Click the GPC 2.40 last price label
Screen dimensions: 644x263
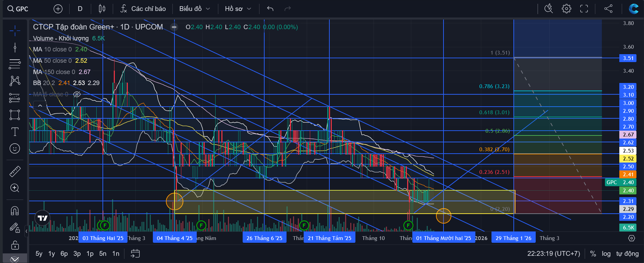click(x=621, y=182)
